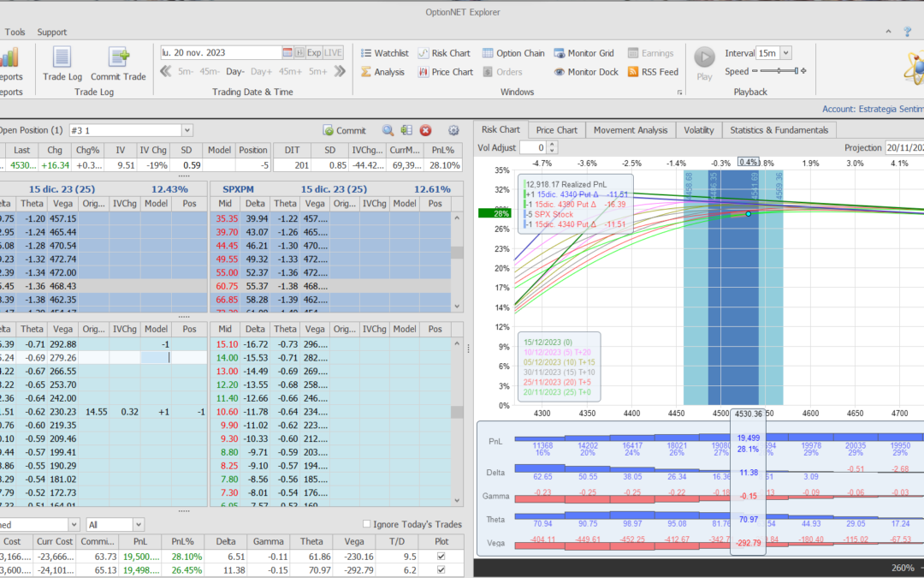The width and height of the screenshot is (924, 578).
Task: Click the Commit button in position bar
Action: tap(345, 130)
